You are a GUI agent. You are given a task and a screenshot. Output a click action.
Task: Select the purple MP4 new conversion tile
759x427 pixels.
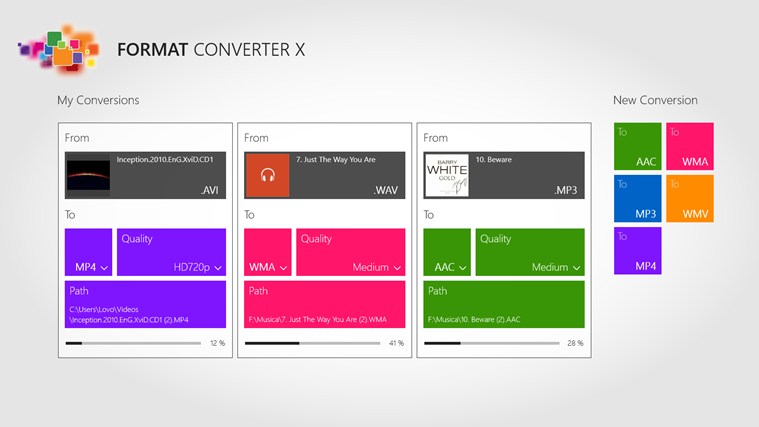pyautogui.click(x=637, y=250)
